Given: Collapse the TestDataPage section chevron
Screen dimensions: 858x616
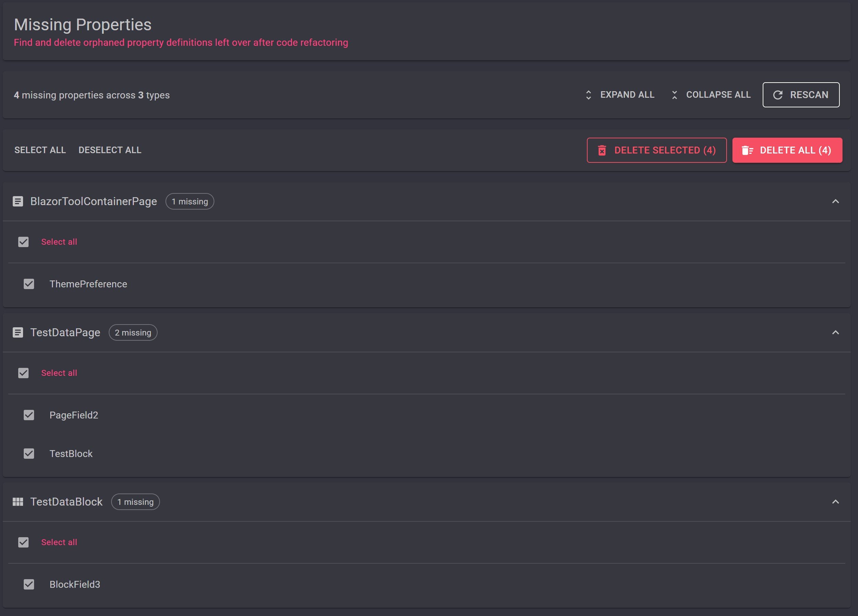Looking at the screenshot, I should click(x=835, y=332).
